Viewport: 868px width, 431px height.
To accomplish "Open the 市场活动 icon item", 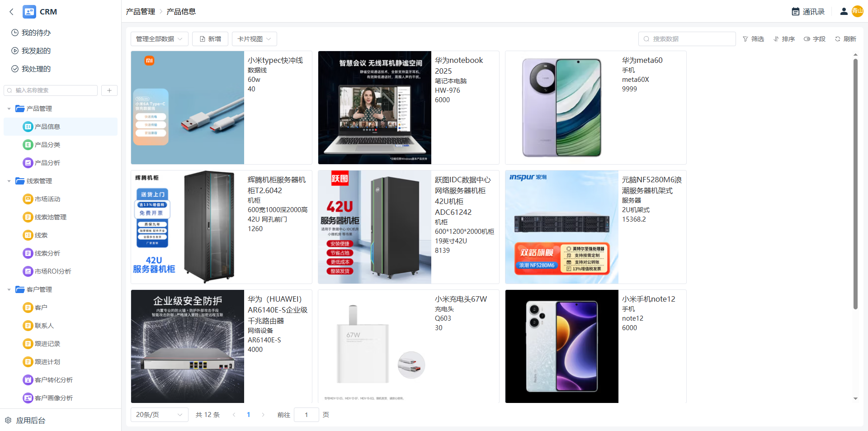I will (28, 199).
